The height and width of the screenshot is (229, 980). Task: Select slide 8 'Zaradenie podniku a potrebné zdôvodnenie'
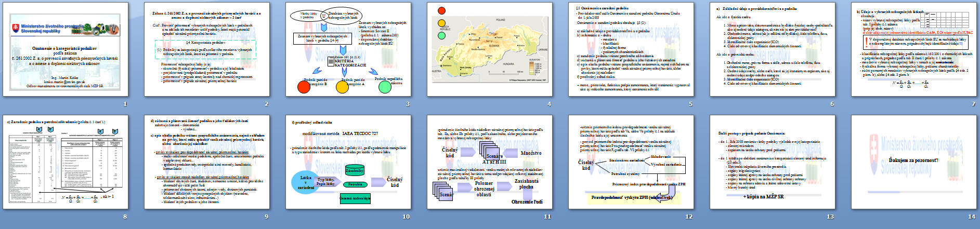tap(66, 162)
